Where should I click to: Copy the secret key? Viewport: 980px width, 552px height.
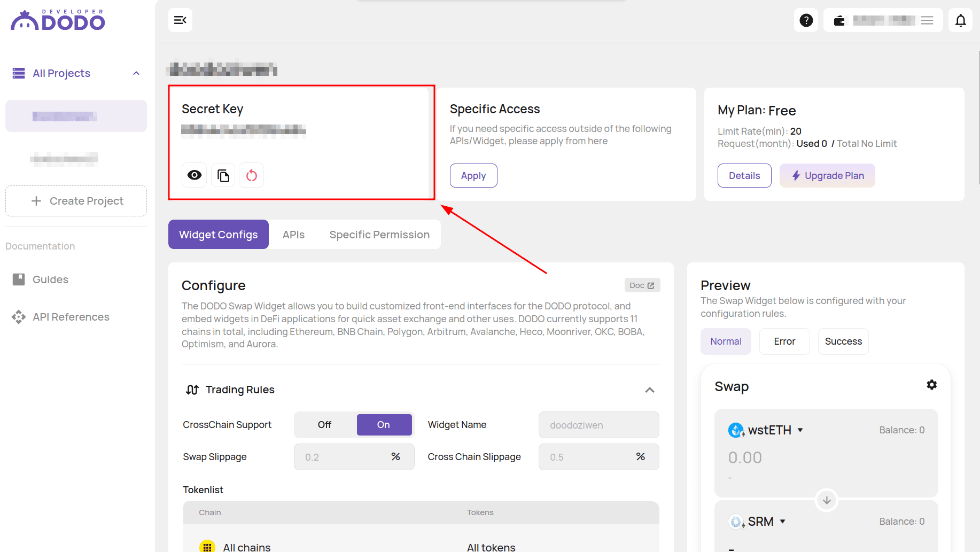coord(223,175)
